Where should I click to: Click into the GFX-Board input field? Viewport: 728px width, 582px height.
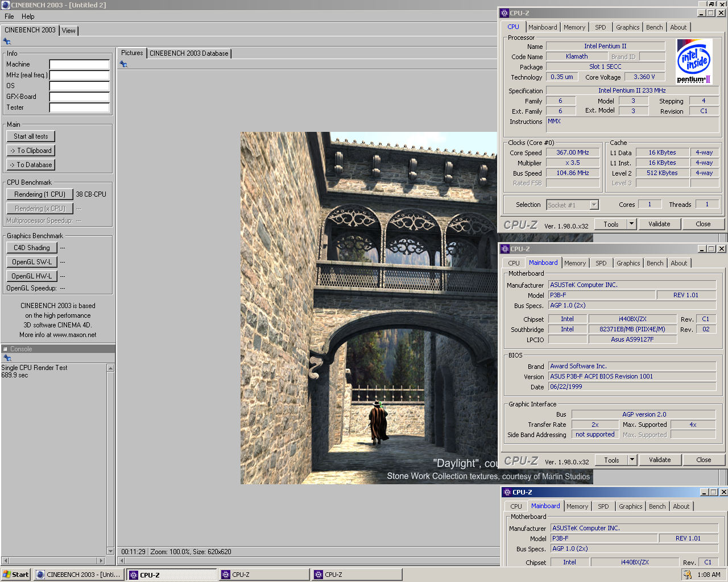(x=80, y=97)
